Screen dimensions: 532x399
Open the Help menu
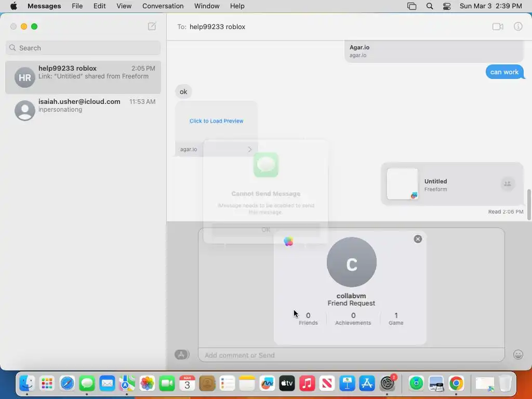pyautogui.click(x=237, y=6)
